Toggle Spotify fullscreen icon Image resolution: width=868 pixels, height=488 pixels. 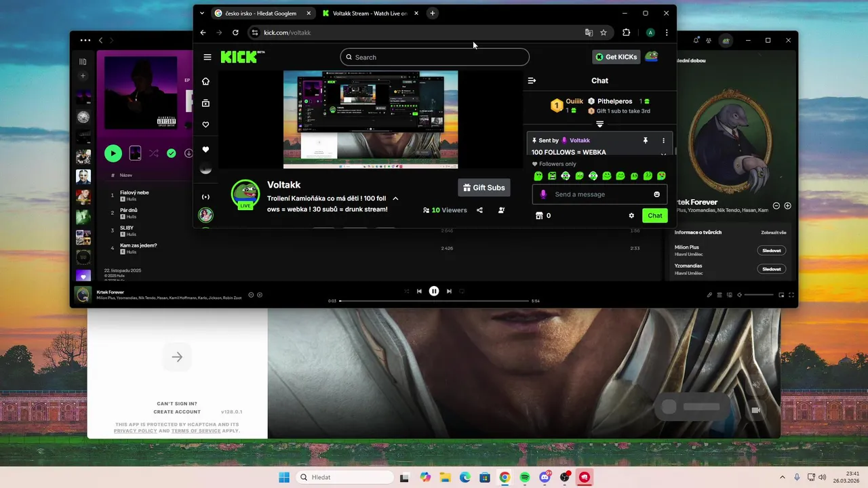(791, 295)
